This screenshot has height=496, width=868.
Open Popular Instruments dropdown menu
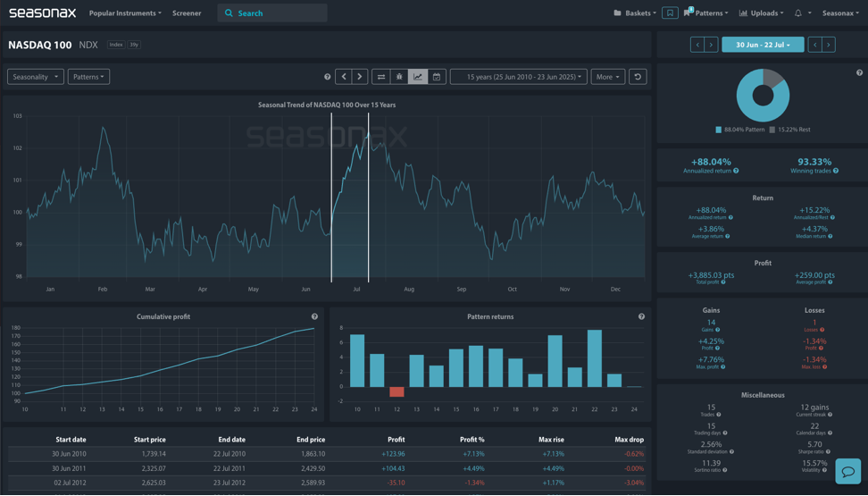click(125, 13)
